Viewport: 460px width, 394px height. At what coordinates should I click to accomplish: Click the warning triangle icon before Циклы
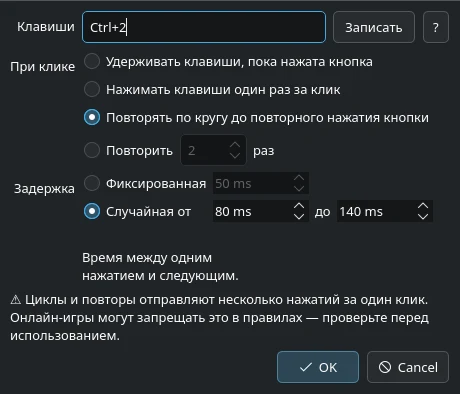pos(15,300)
